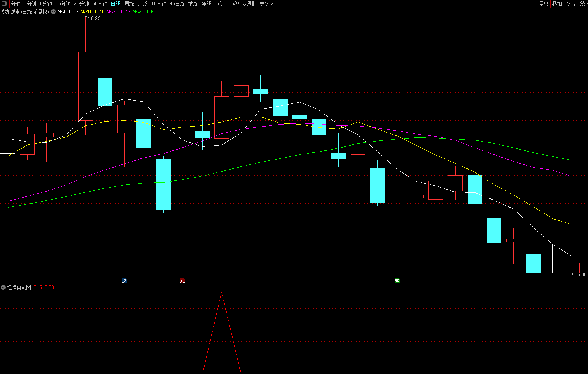Click the 多股 multi-stock button

(x=571, y=4)
